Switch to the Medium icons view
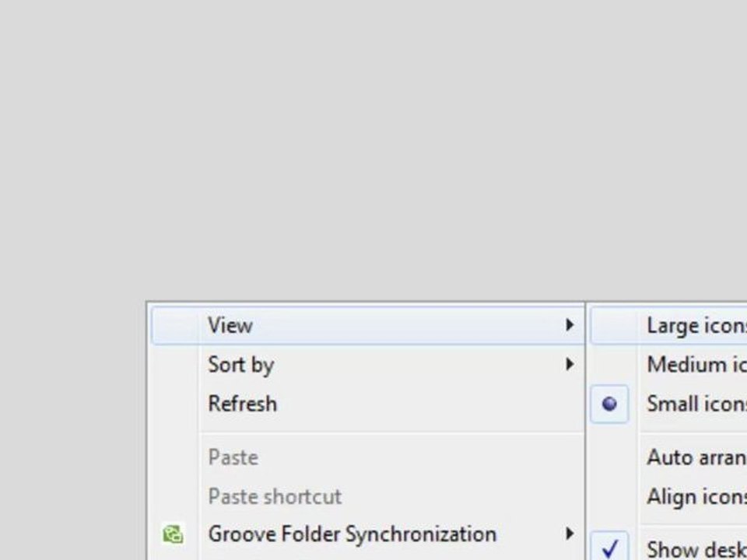747x560 pixels. pyautogui.click(x=669, y=365)
